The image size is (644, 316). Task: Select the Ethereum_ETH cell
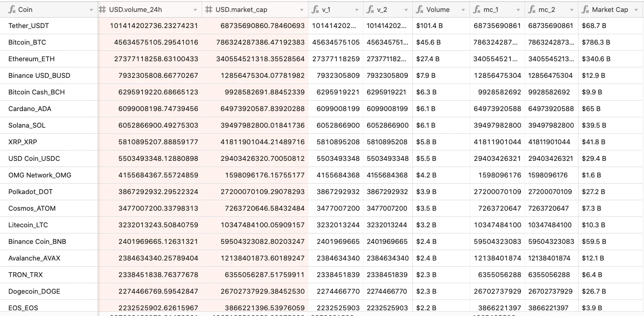coord(49,59)
